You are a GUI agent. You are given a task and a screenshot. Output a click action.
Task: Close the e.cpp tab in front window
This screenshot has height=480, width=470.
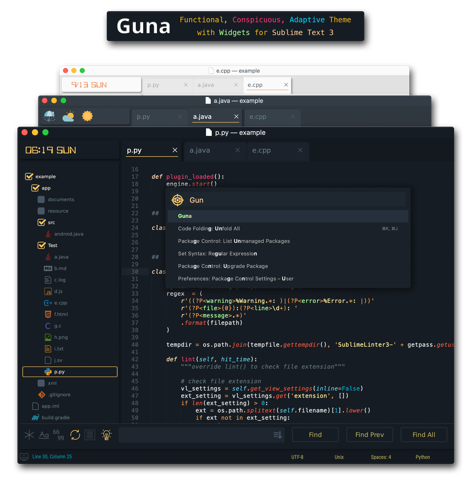pos(300,150)
